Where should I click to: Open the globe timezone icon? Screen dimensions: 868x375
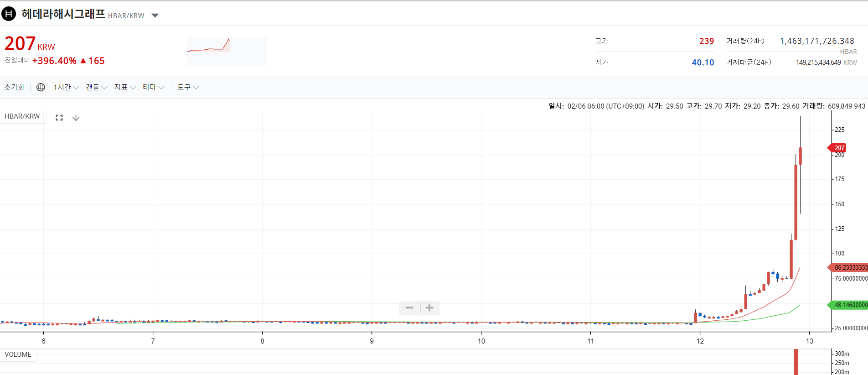point(41,87)
